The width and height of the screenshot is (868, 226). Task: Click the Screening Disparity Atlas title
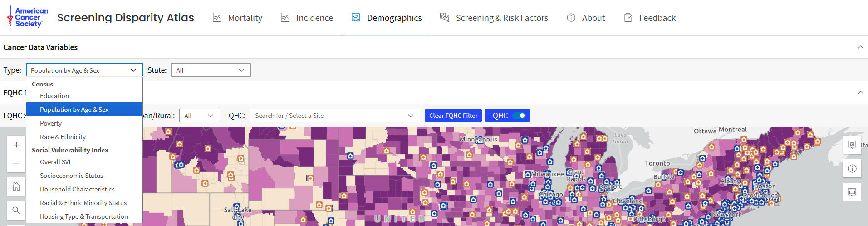point(126,18)
